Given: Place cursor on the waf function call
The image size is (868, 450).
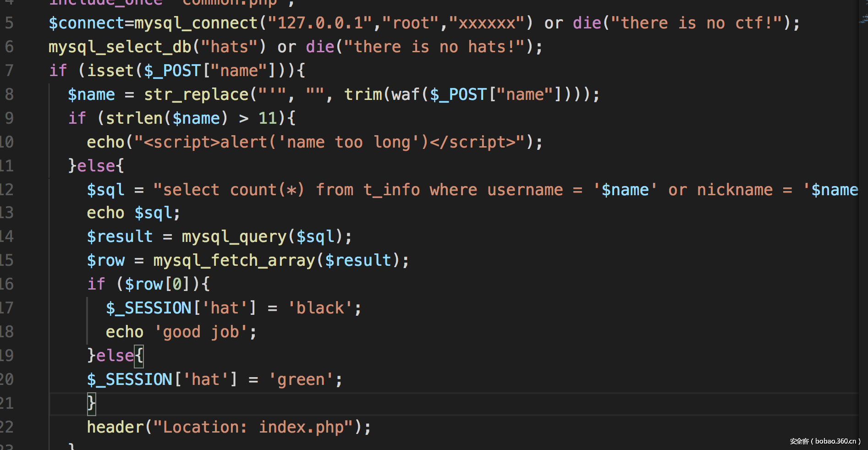Looking at the screenshot, I should click(406, 94).
